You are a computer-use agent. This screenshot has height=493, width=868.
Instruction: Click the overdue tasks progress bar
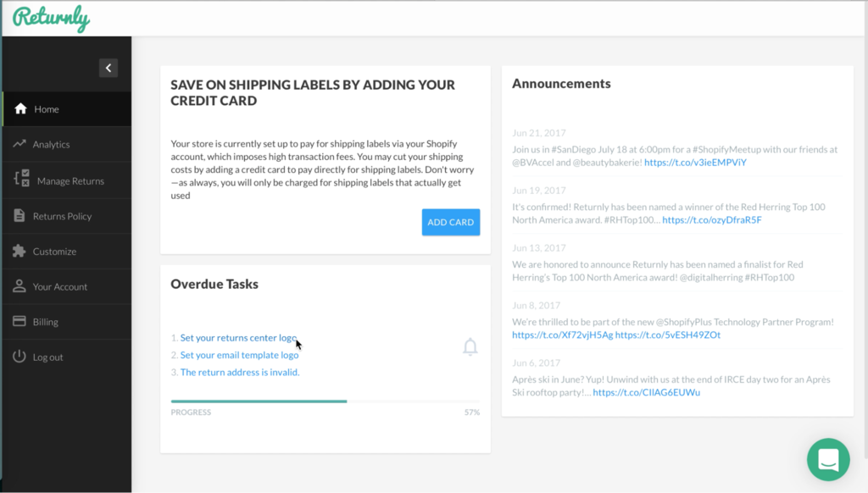coord(325,402)
